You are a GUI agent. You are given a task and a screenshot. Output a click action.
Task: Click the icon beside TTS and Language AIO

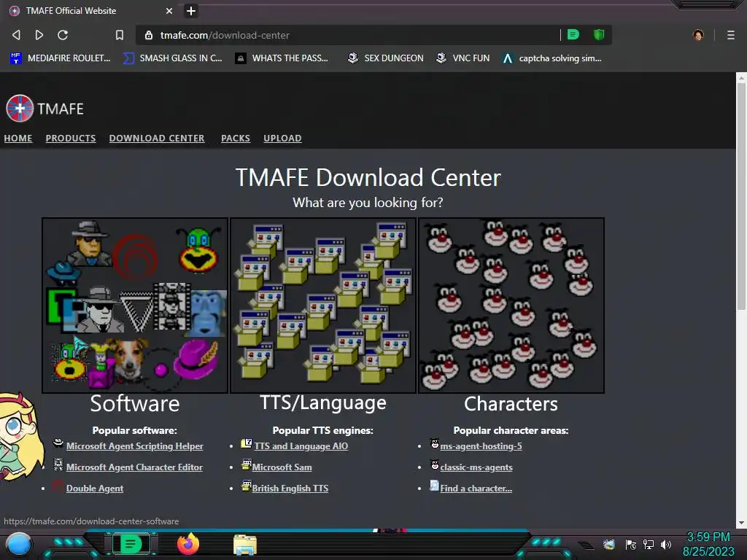(247, 443)
